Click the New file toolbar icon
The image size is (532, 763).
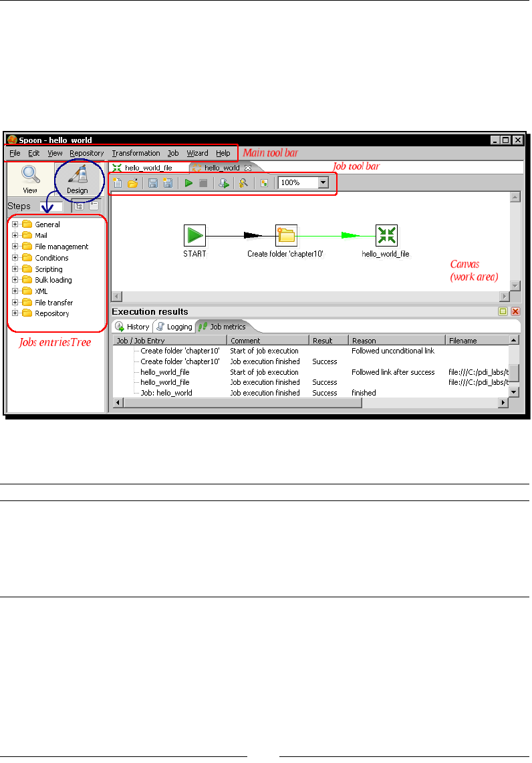[x=118, y=184]
